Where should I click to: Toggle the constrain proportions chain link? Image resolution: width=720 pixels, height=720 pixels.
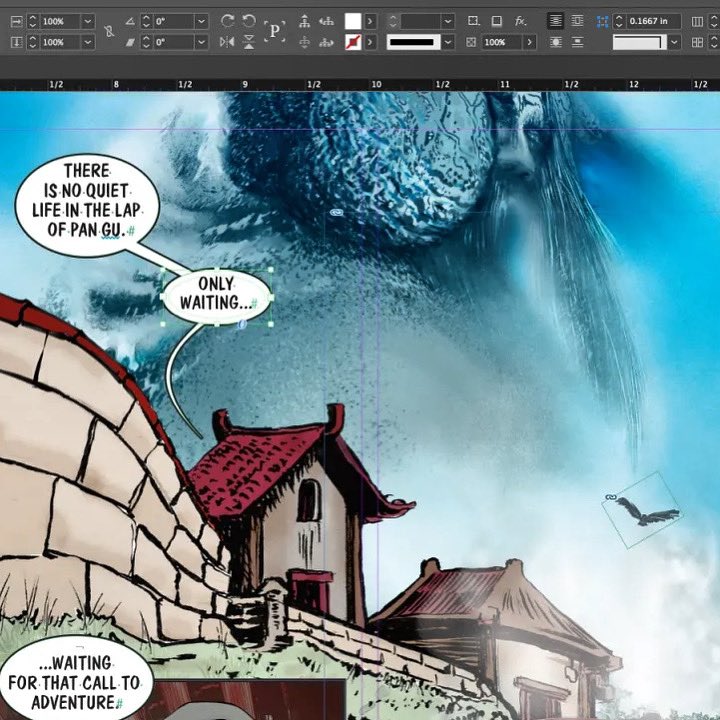109,32
